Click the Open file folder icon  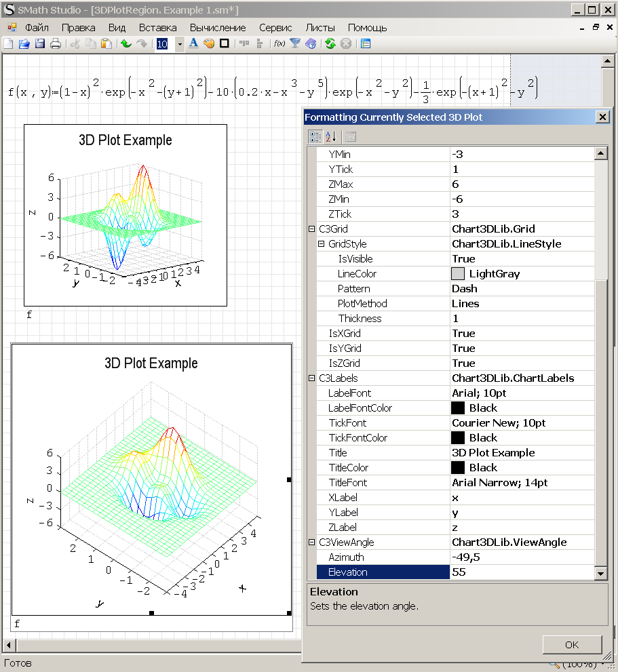tap(24, 43)
